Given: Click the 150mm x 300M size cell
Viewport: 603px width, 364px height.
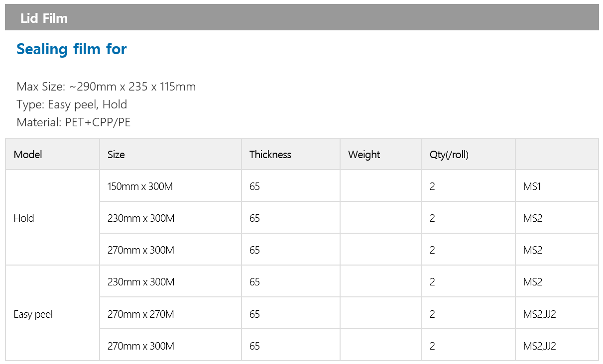Looking at the screenshot, I should [170, 186].
